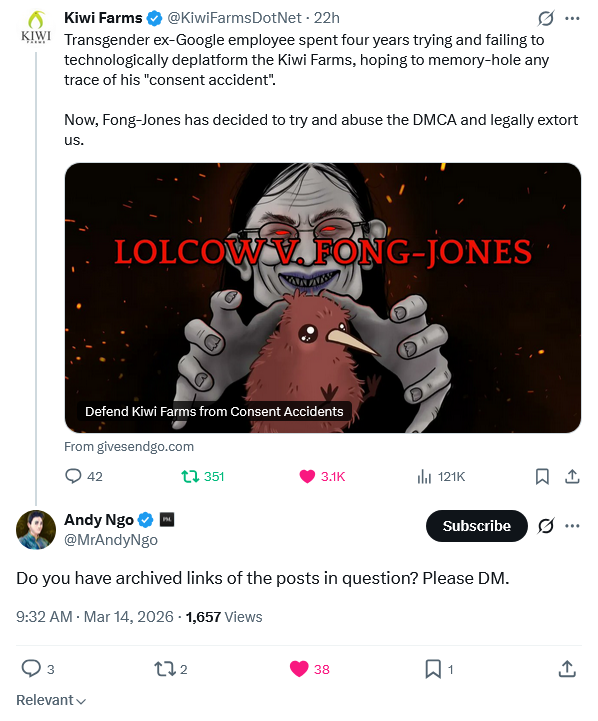Share the Kiwi Farms post
Viewport: 598px width, 721px height.
572,476
